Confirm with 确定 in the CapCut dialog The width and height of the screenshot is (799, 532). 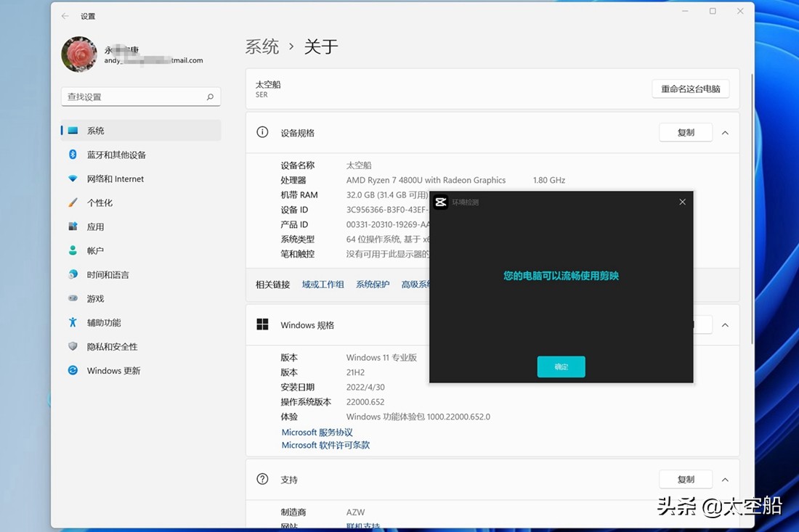[561, 367]
